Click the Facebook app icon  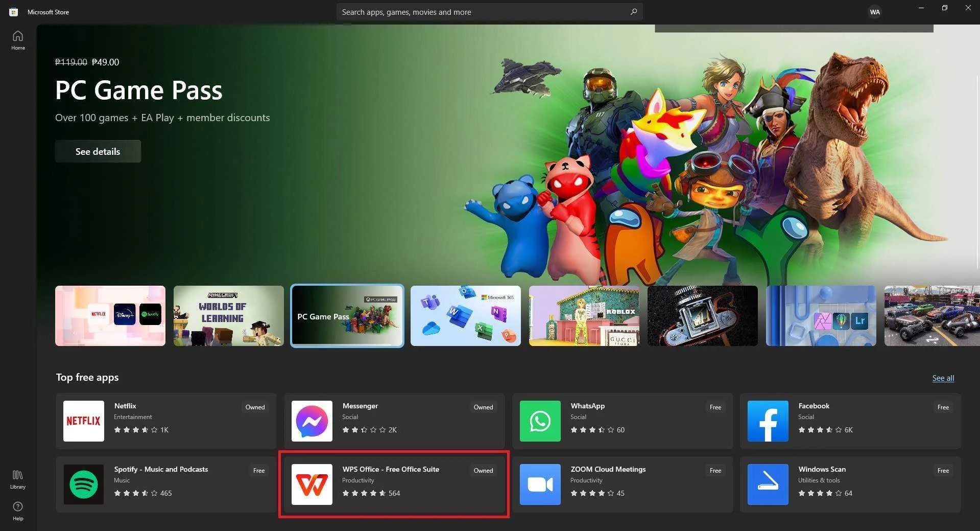768,421
